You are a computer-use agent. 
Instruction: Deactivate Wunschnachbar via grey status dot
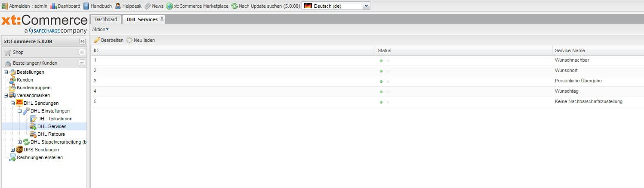point(388,61)
